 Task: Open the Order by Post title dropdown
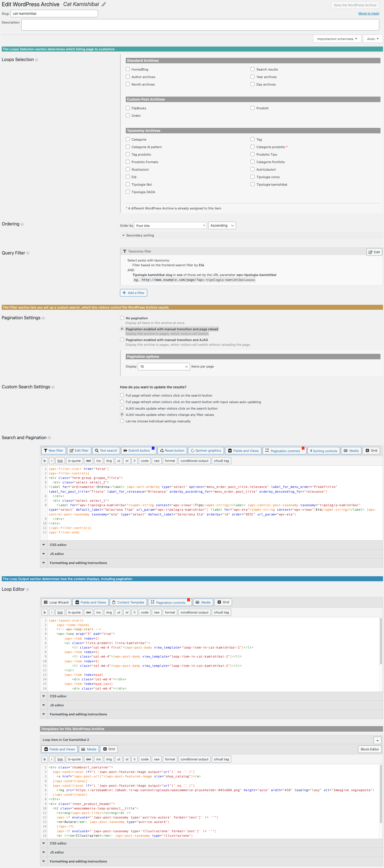click(x=170, y=225)
